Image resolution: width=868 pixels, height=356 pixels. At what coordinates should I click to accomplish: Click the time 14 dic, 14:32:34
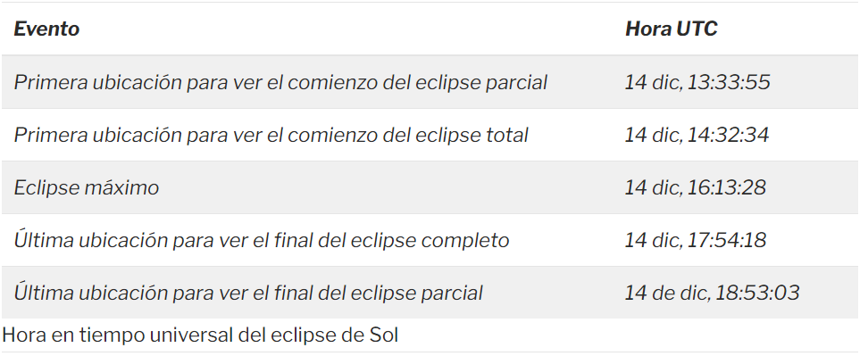click(x=697, y=135)
